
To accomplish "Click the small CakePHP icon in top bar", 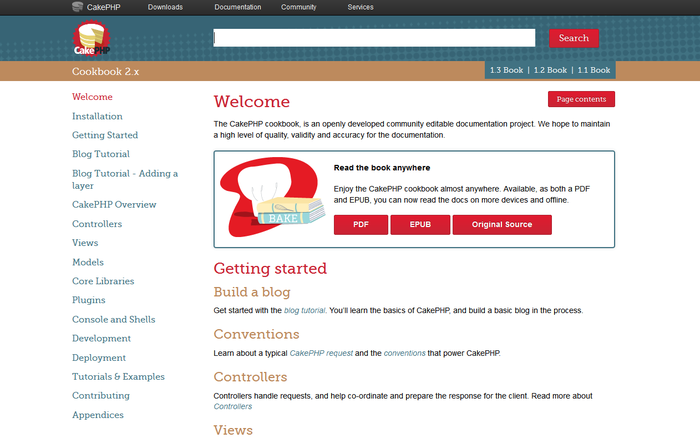I will click(78, 7).
